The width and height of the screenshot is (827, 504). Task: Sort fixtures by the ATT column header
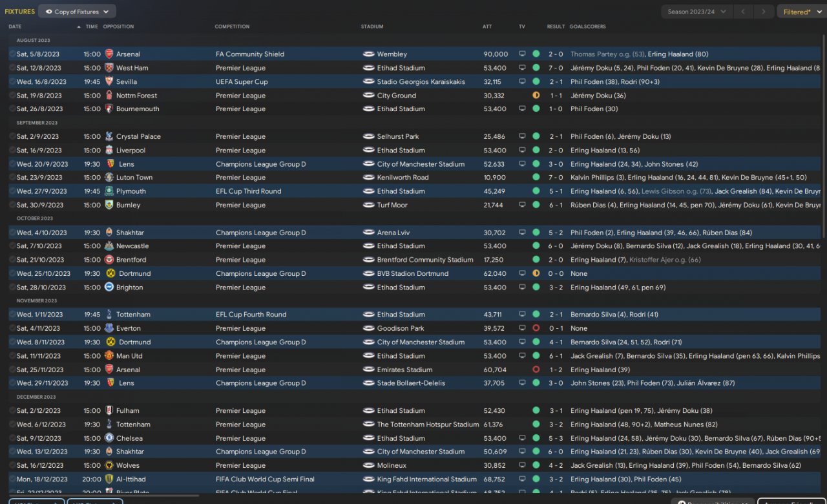487,26
